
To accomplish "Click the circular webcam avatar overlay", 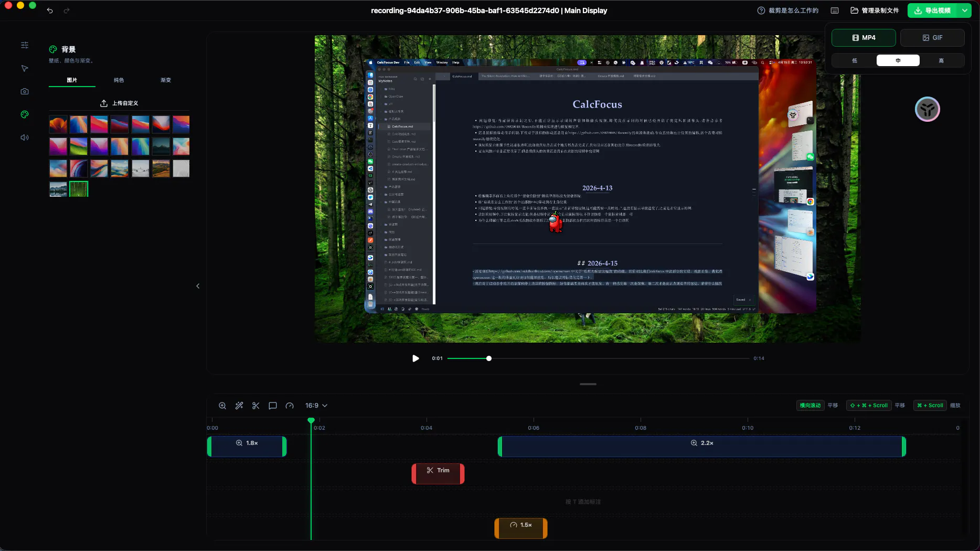I will tap(928, 109).
